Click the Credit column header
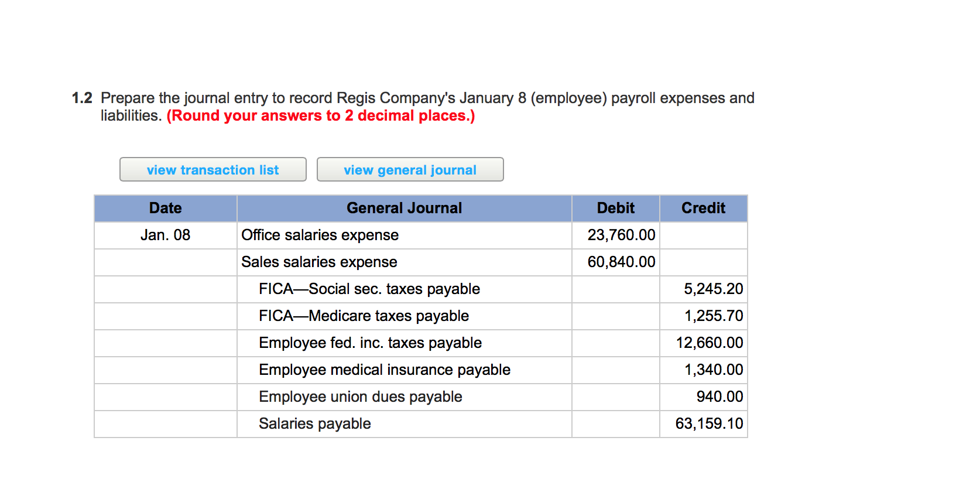Screen dimensions: 980x492 pos(703,208)
